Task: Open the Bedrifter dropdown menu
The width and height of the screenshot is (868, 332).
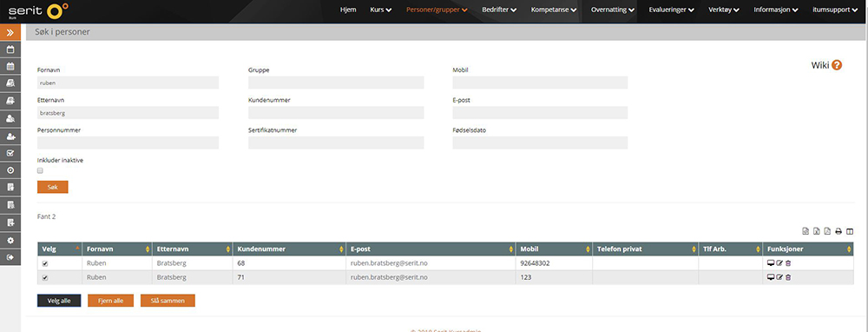Action: tap(499, 10)
